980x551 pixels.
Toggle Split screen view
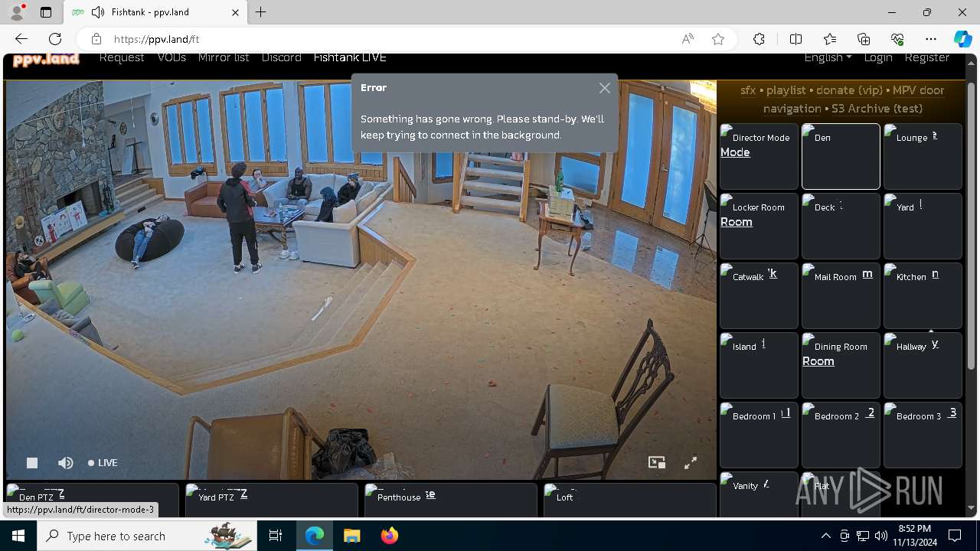pos(795,39)
